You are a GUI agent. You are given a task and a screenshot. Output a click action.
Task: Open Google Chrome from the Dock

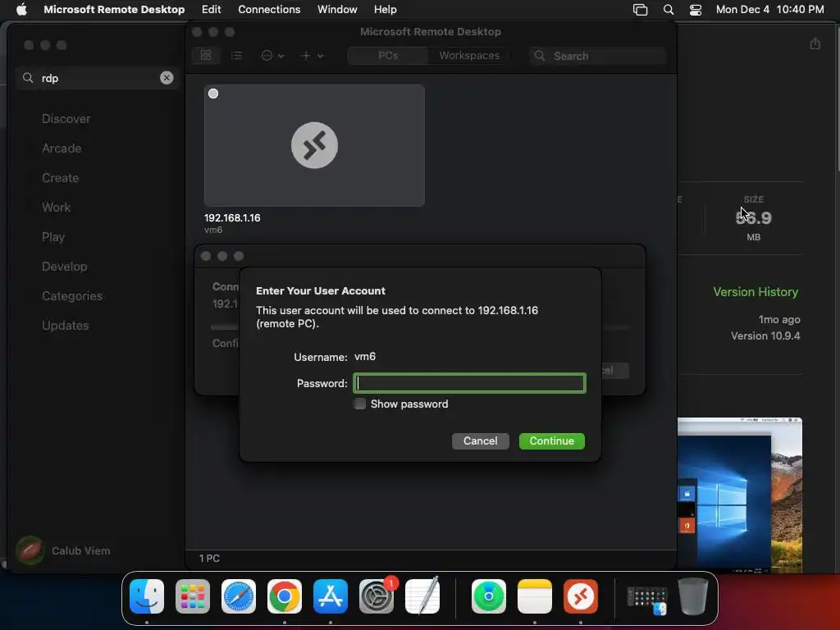(285, 596)
